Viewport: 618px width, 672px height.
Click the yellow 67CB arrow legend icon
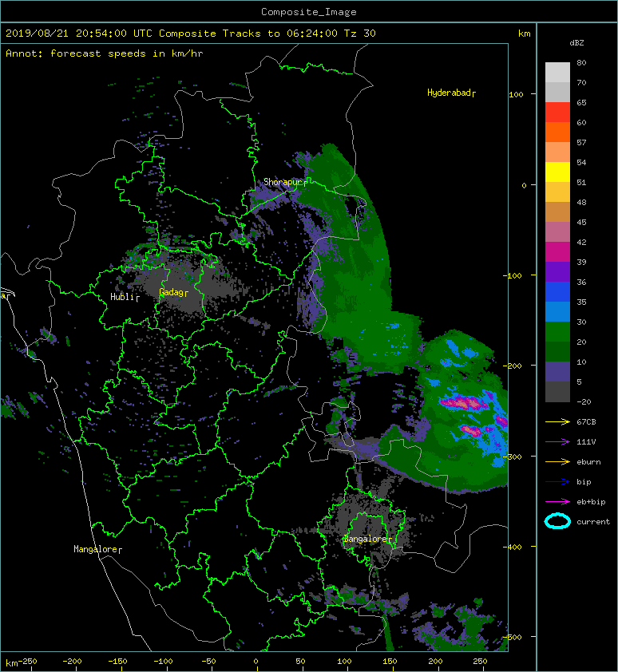tap(557, 421)
